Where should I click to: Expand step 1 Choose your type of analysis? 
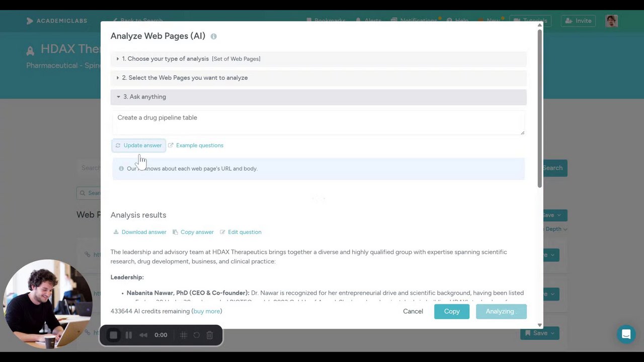click(x=318, y=59)
